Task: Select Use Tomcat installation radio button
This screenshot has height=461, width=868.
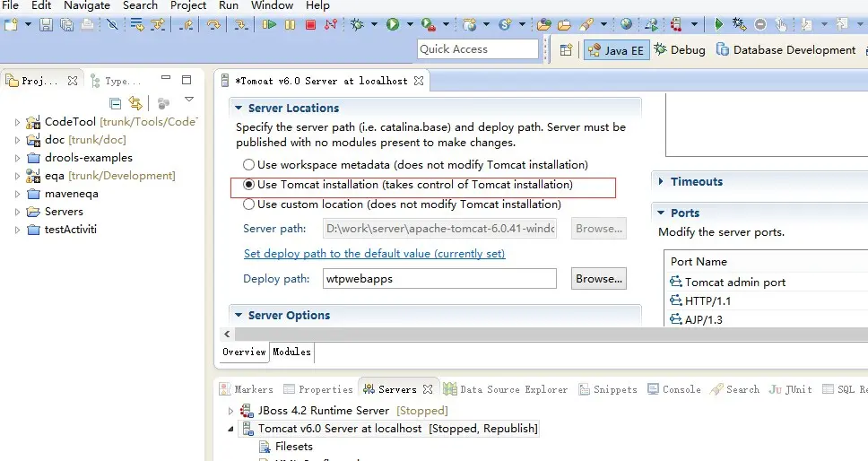Action: pos(248,185)
